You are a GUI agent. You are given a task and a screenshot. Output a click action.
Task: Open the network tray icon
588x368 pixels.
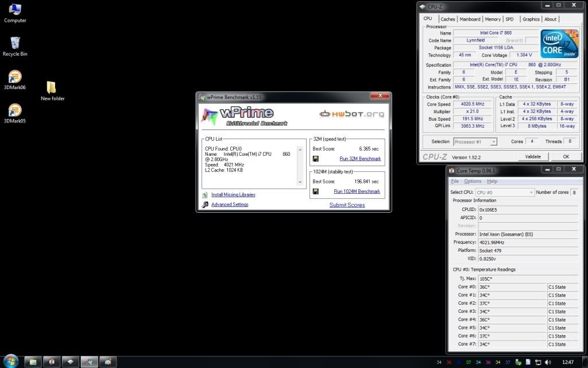[x=538, y=362]
